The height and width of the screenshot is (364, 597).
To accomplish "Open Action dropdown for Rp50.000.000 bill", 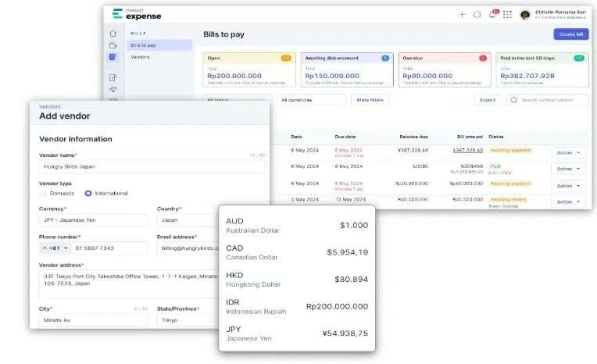I will click(568, 186).
